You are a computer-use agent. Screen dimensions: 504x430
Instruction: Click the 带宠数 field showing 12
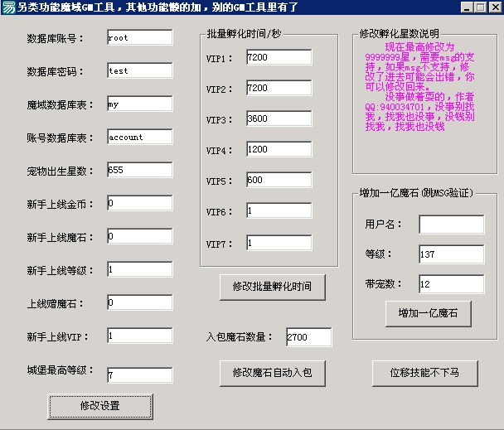pos(451,285)
